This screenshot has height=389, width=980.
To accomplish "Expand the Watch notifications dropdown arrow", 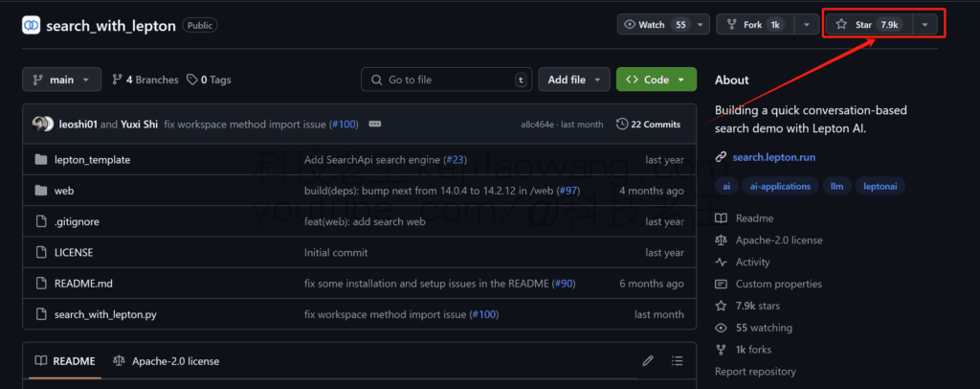I will [x=702, y=24].
